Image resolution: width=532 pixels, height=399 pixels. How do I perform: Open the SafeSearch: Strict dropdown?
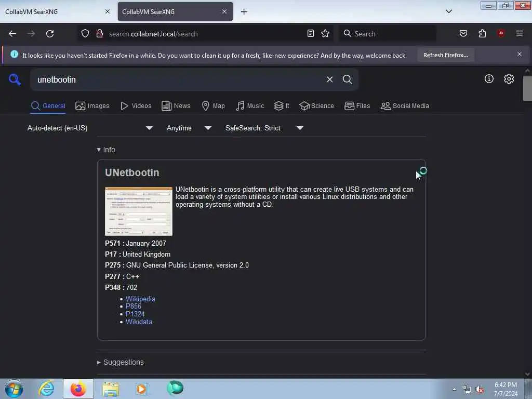(x=264, y=128)
